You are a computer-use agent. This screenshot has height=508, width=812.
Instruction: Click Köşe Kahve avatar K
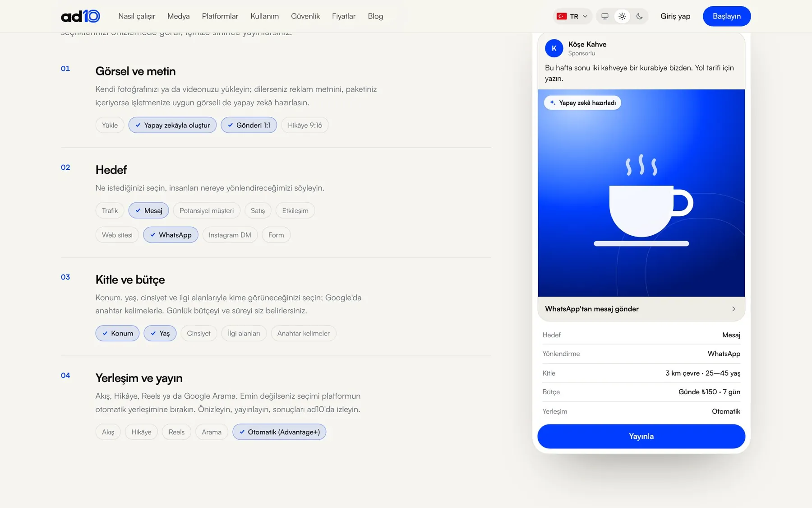coord(554,48)
